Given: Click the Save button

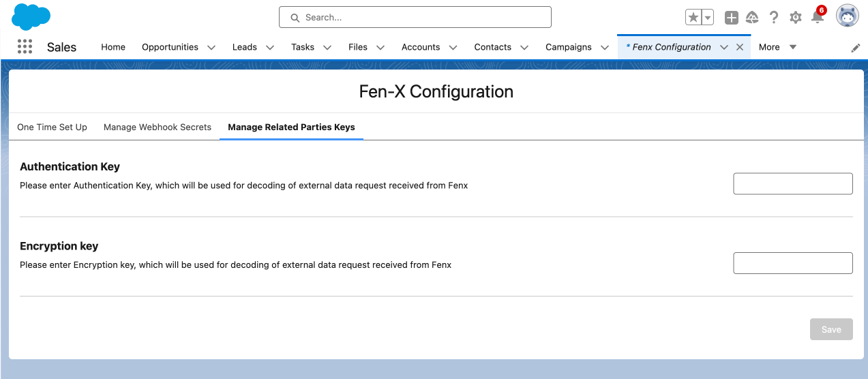Looking at the screenshot, I should 831,329.
